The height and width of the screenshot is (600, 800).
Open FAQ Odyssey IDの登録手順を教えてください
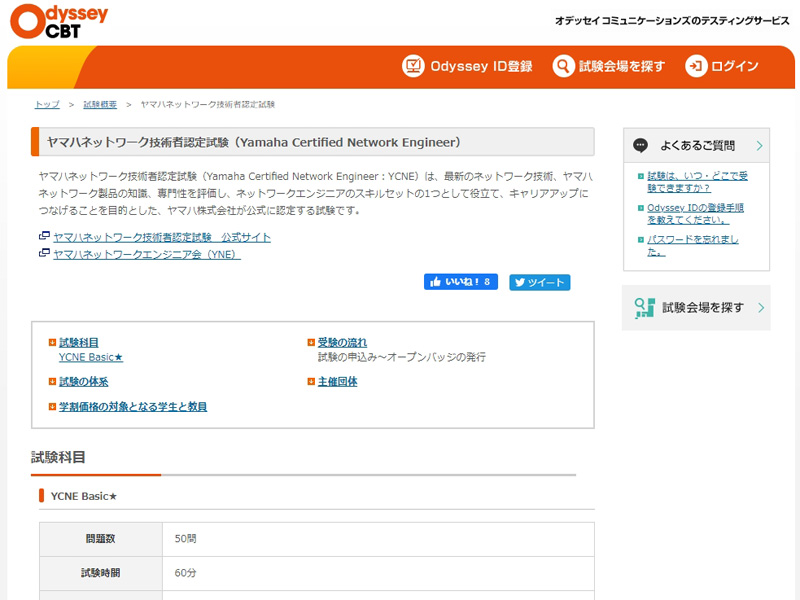click(695, 214)
